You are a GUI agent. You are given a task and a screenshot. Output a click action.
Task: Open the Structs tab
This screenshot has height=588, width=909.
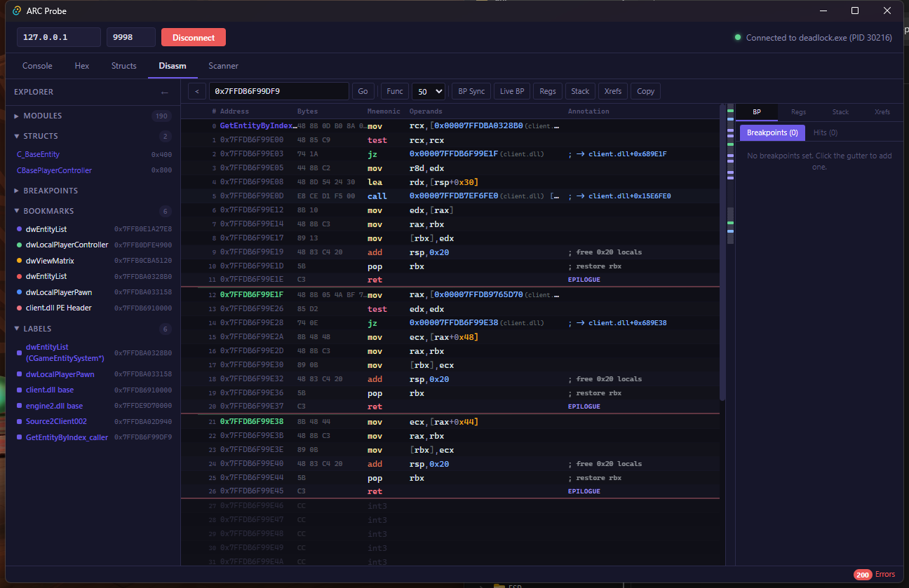pyautogui.click(x=124, y=66)
